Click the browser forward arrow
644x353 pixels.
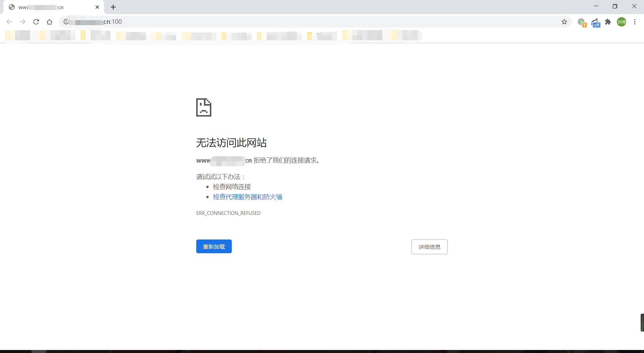pos(22,22)
